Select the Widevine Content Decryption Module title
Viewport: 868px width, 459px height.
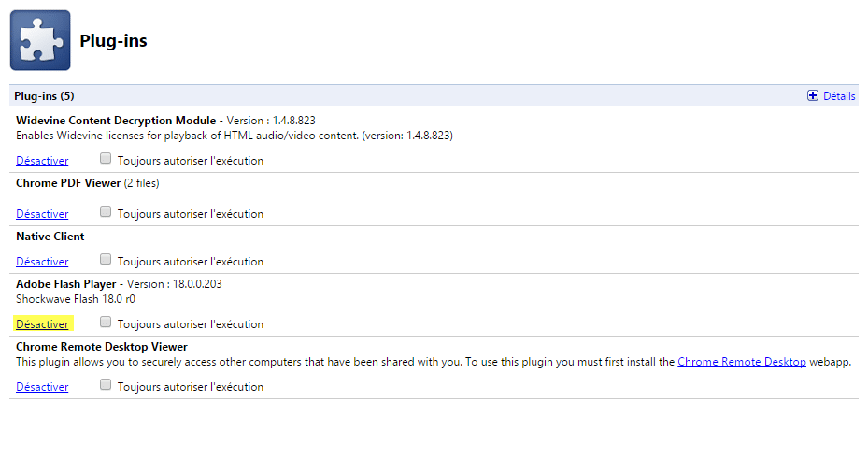coord(117,121)
